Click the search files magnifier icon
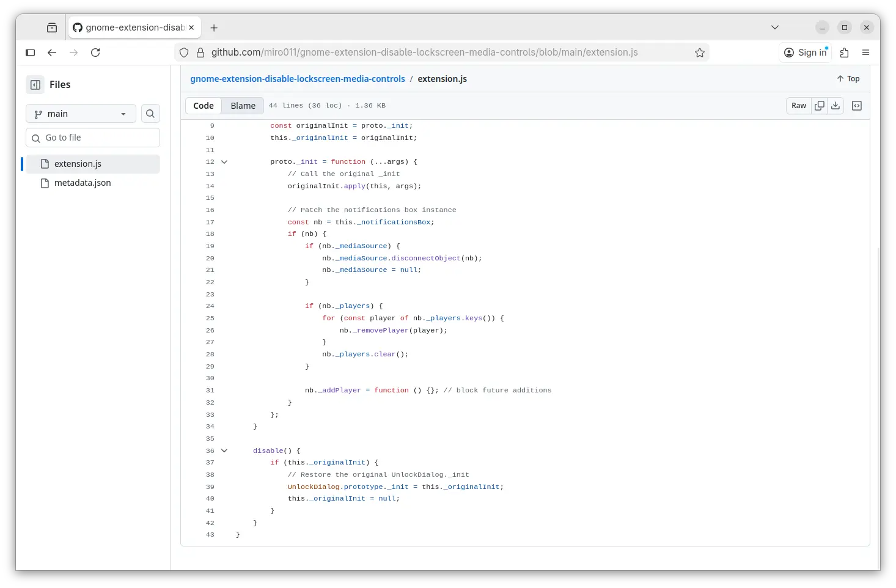Viewport: 896px width, 588px height. click(150, 114)
